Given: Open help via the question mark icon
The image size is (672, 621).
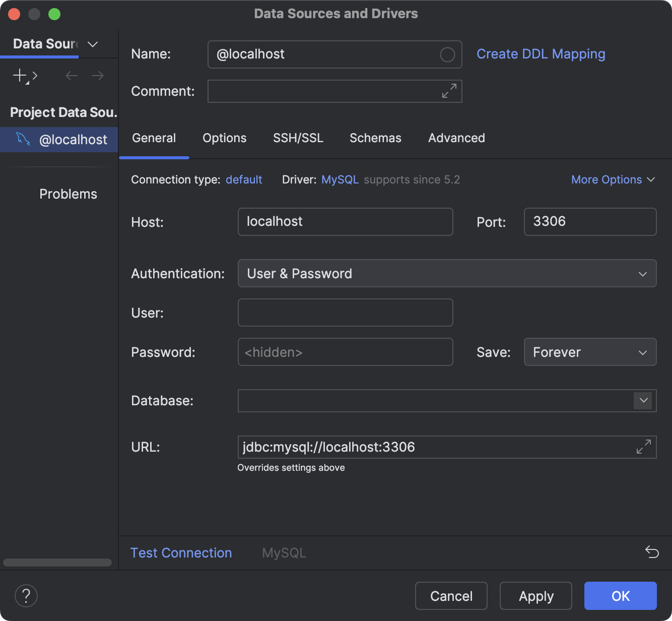Looking at the screenshot, I should [x=26, y=596].
